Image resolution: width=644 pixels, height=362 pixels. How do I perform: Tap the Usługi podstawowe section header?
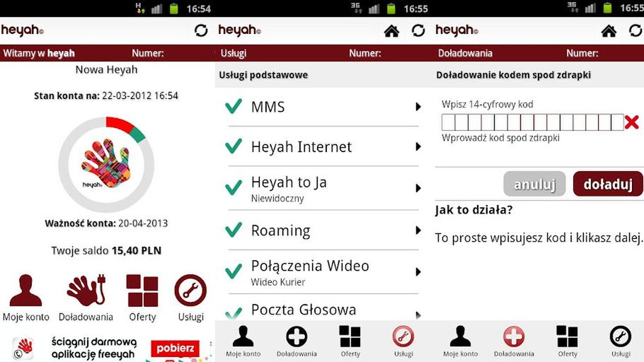[x=263, y=75]
